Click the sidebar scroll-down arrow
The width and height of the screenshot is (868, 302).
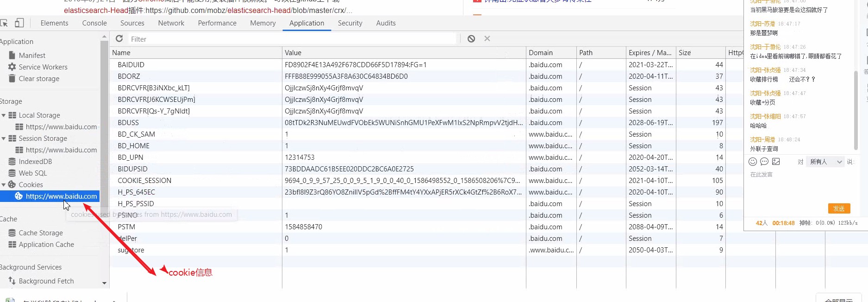pyautogui.click(x=104, y=283)
